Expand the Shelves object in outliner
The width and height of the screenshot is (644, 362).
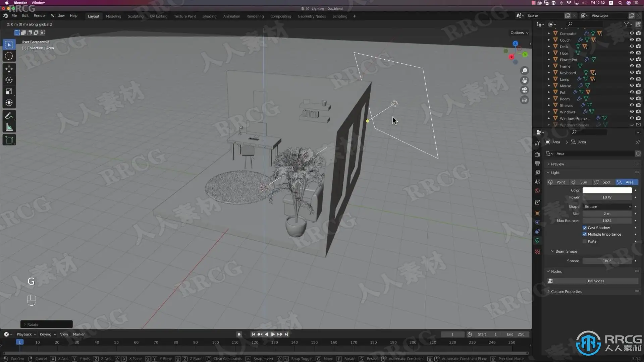point(549,105)
